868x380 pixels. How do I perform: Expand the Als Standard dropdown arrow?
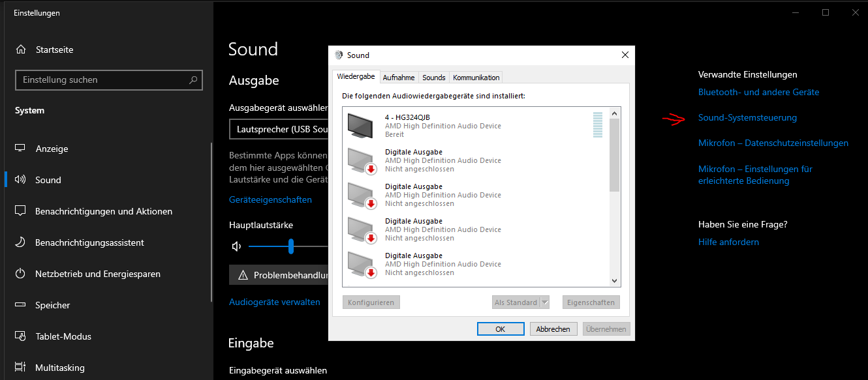tap(546, 302)
